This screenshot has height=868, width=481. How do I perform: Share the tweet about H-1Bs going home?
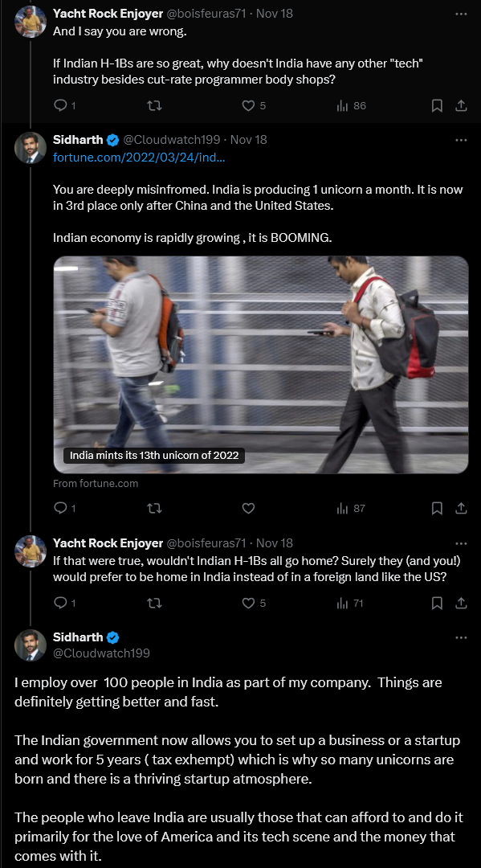(x=461, y=603)
